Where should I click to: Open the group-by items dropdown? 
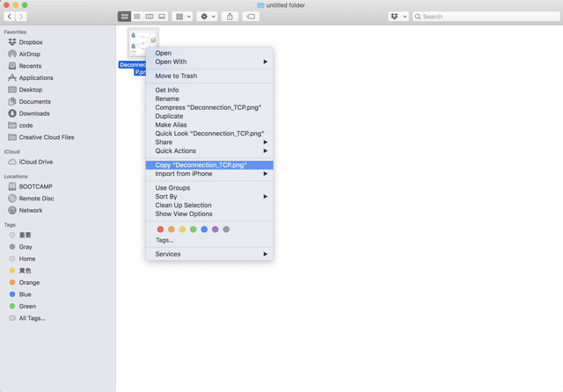pos(183,17)
